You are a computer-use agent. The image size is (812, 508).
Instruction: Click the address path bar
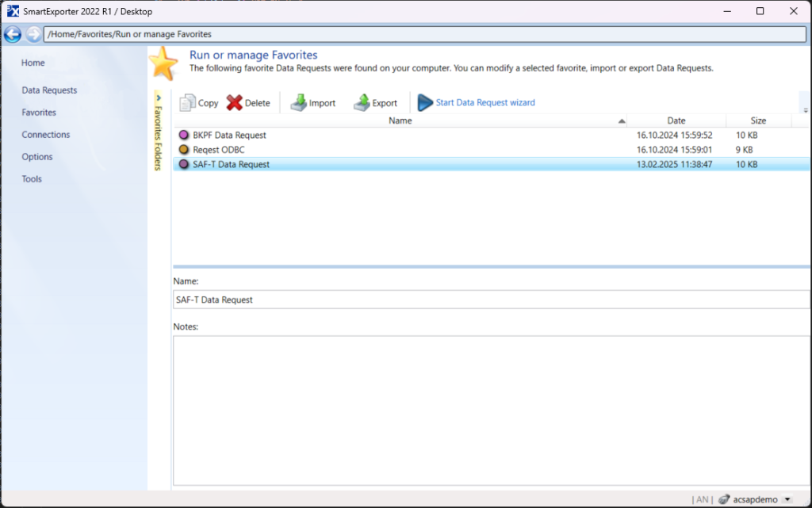[x=425, y=34]
